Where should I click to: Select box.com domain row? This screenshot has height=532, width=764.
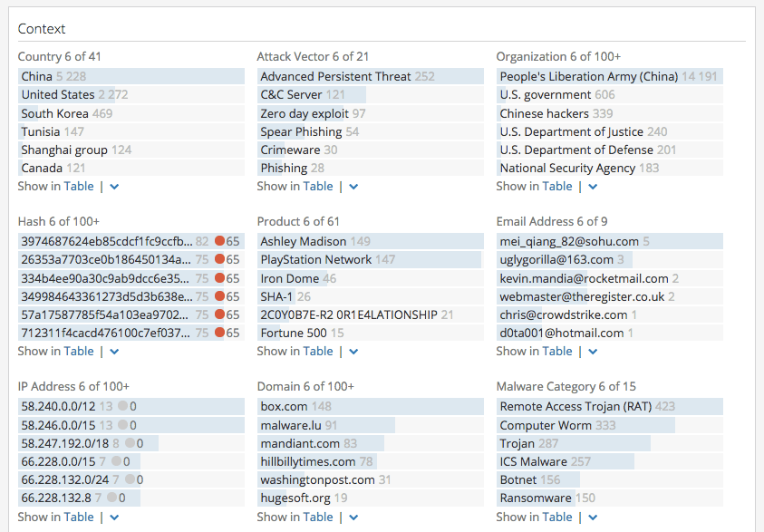tap(371, 406)
